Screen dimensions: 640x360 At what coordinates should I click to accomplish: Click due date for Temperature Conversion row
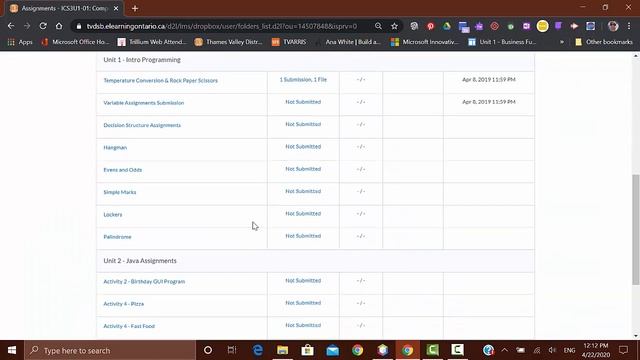coord(489,80)
